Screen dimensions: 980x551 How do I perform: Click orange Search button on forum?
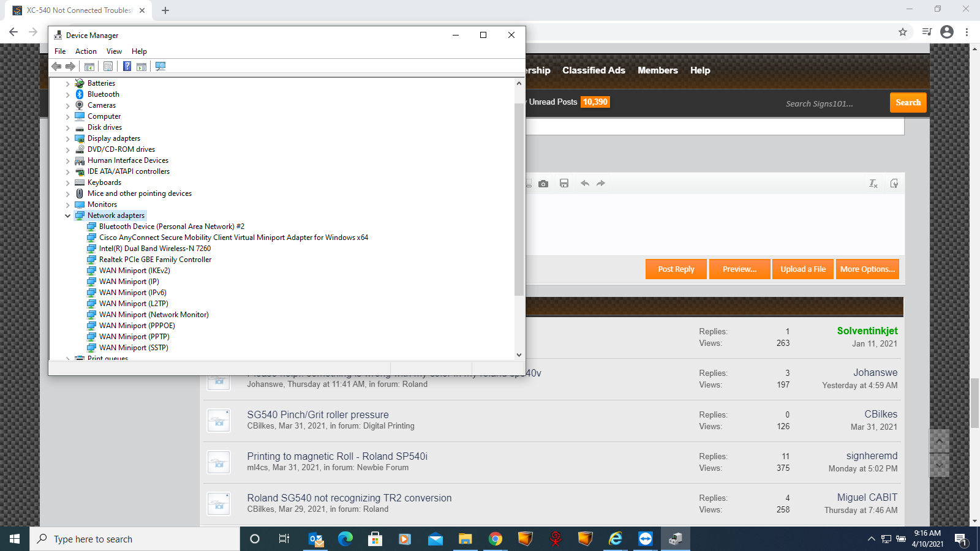(908, 103)
